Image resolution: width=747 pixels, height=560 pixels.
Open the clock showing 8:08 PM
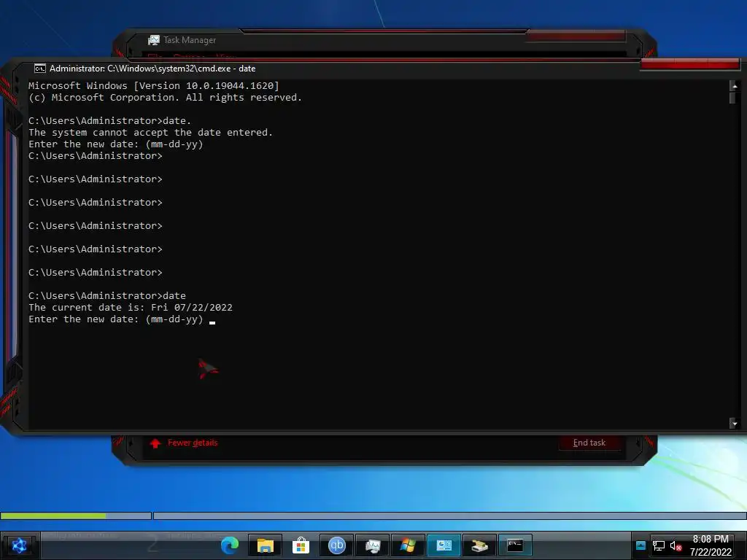pos(711,545)
